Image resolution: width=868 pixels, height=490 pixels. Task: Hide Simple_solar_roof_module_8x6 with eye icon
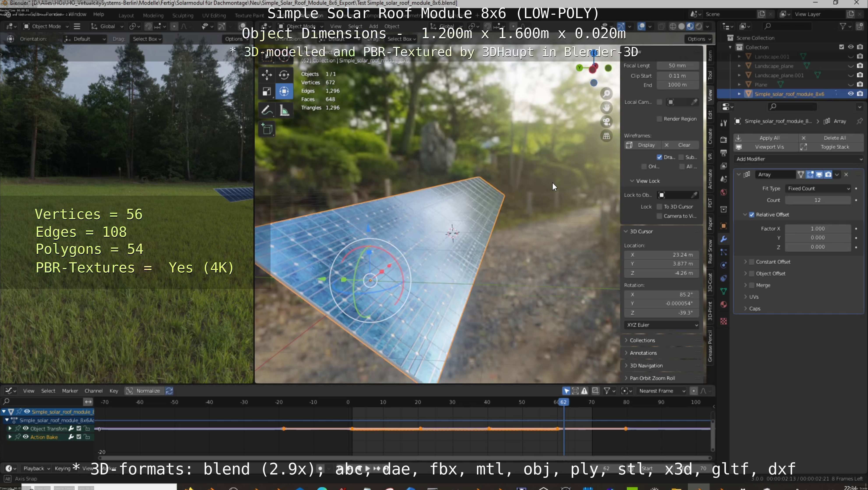click(x=850, y=94)
